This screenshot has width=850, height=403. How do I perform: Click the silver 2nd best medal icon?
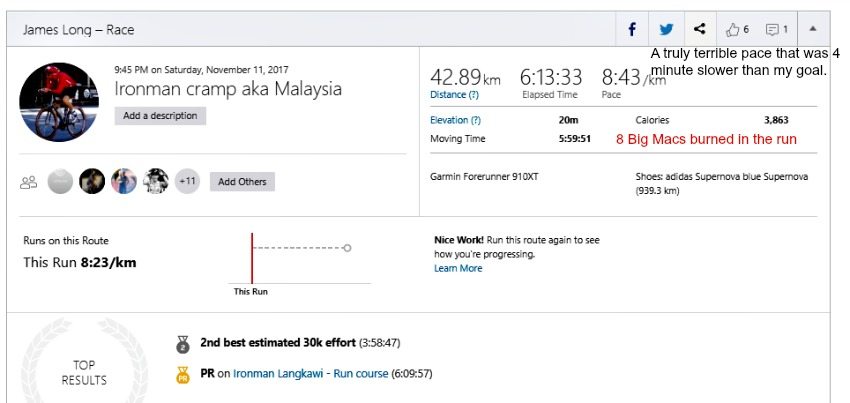point(182,343)
